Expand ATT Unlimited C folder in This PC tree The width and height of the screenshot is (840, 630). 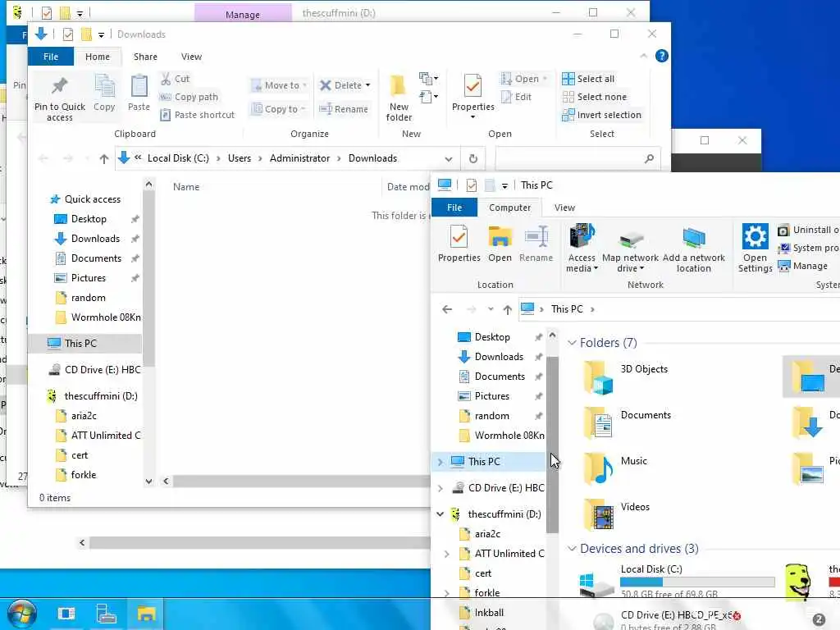coord(447,554)
